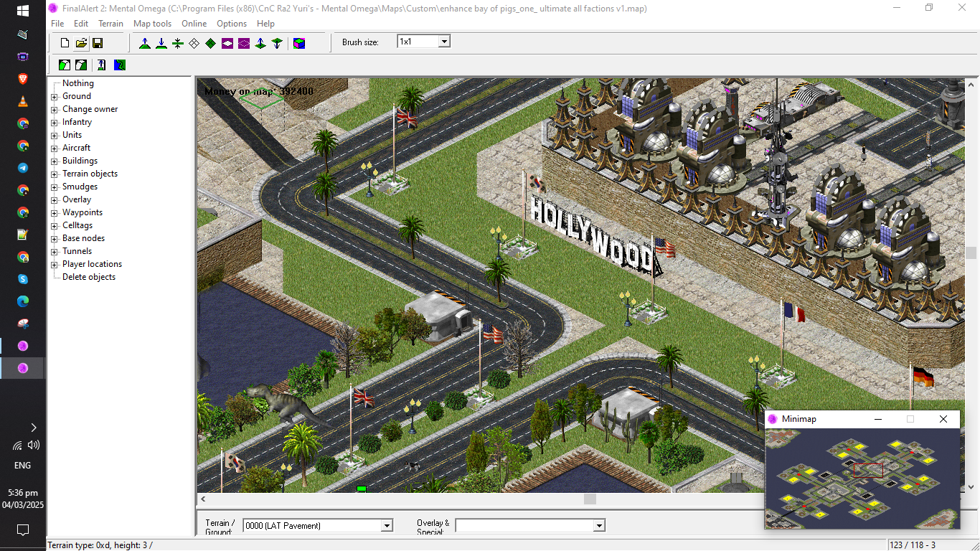Select the Smudges tree item label
This screenshot has width=980, height=551.
80,187
